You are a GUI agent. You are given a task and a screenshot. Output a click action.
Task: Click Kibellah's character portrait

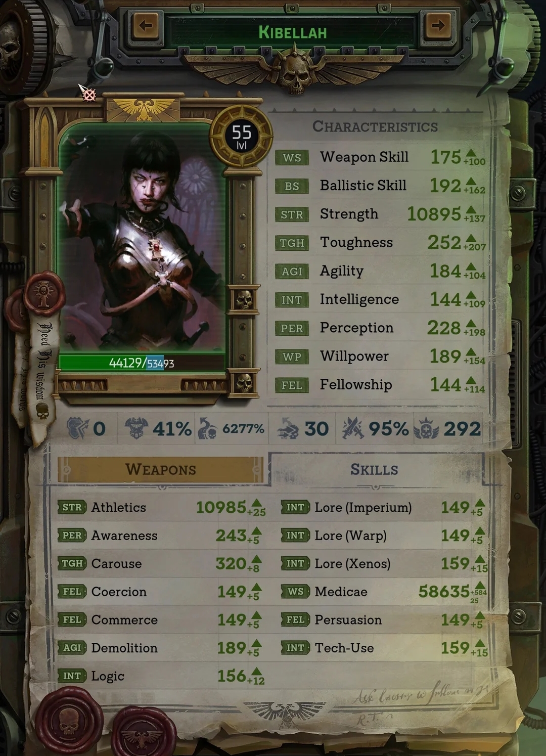coord(142,238)
